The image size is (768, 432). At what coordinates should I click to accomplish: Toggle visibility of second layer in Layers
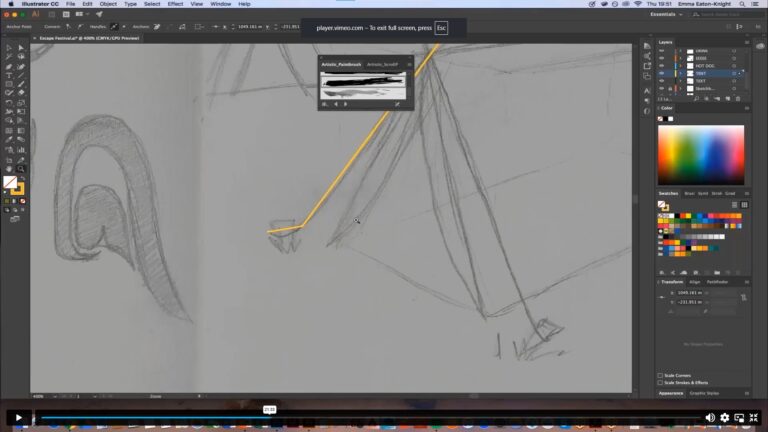point(662,58)
